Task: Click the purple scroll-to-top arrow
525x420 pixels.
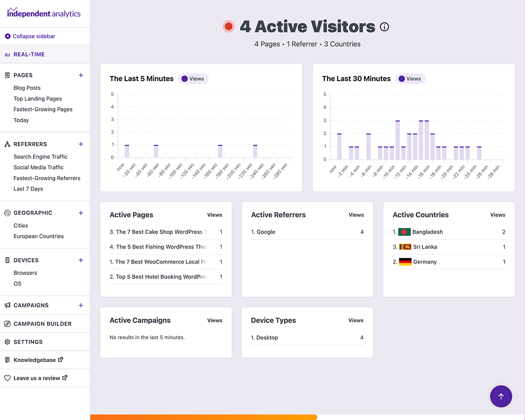Action: 501,396
